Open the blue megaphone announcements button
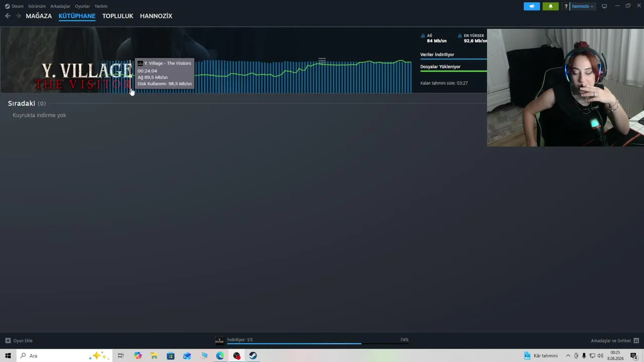 532,7
